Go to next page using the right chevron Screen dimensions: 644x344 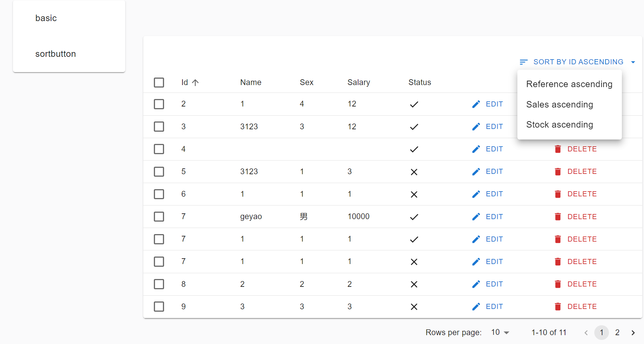(633, 332)
